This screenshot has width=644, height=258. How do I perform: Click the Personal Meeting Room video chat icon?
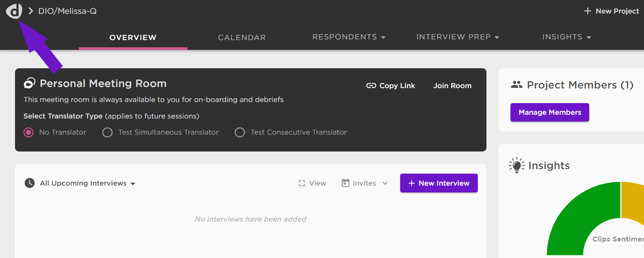[30, 83]
